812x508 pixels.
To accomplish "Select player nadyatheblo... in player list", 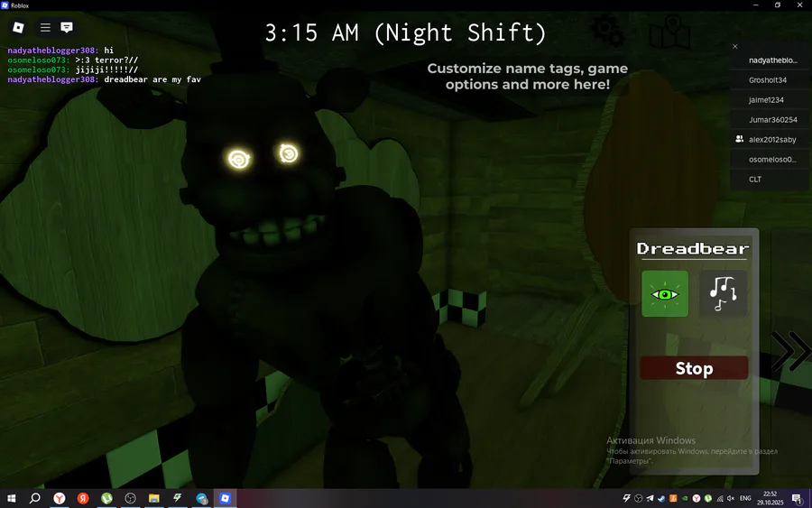I will 770,60.
